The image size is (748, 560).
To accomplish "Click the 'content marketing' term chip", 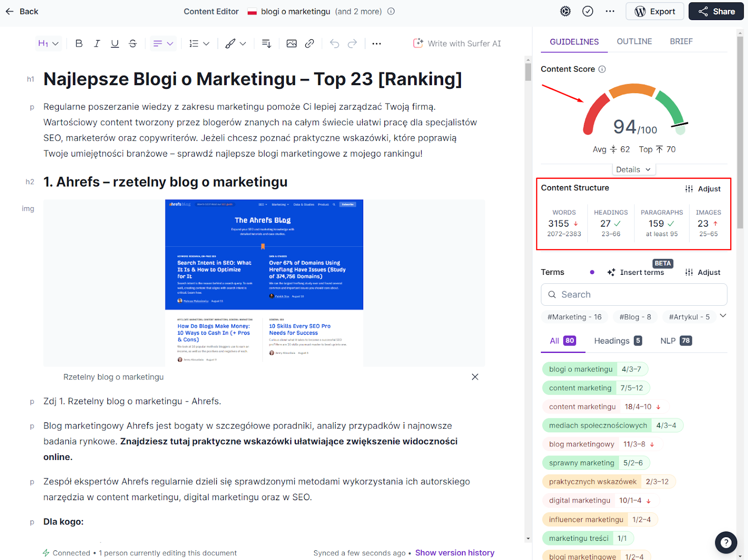I will click(596, 388).
